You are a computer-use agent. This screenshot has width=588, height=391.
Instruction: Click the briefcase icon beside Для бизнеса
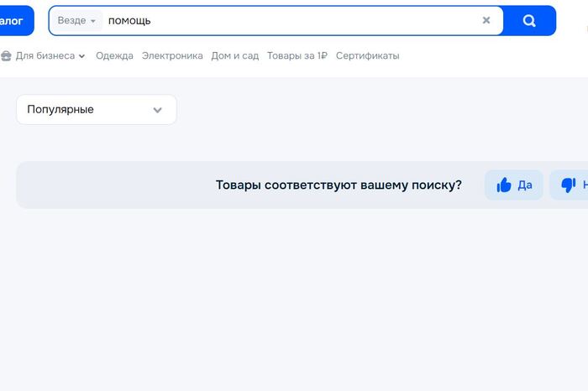point(7,56)
